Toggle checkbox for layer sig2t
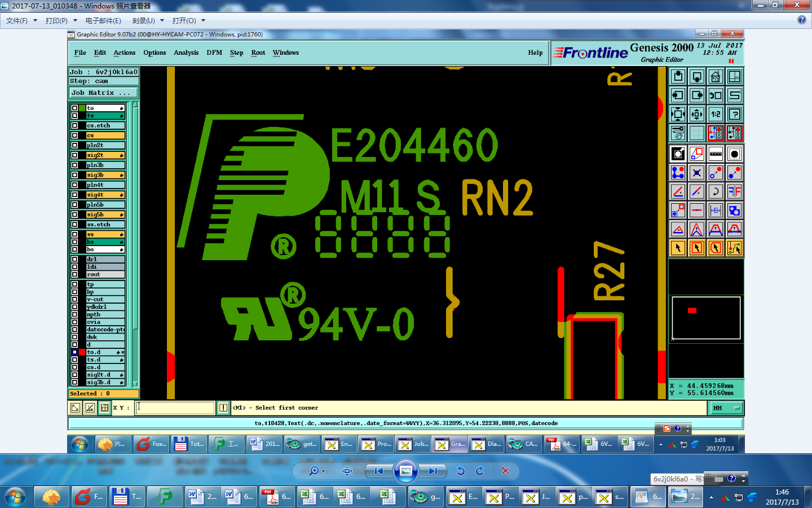The width and height of the screenshot is (812, 508). [74, 155]
